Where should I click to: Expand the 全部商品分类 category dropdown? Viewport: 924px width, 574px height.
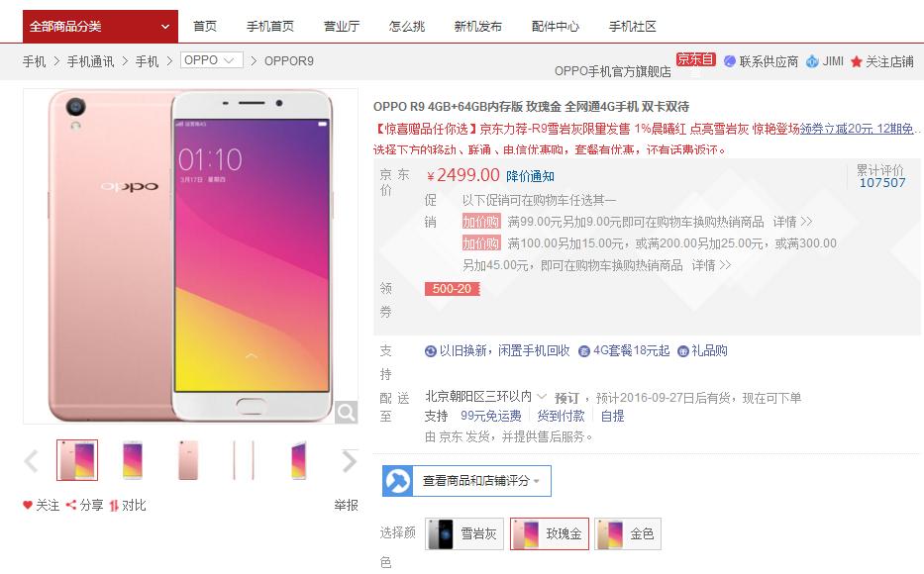(100, 27)
